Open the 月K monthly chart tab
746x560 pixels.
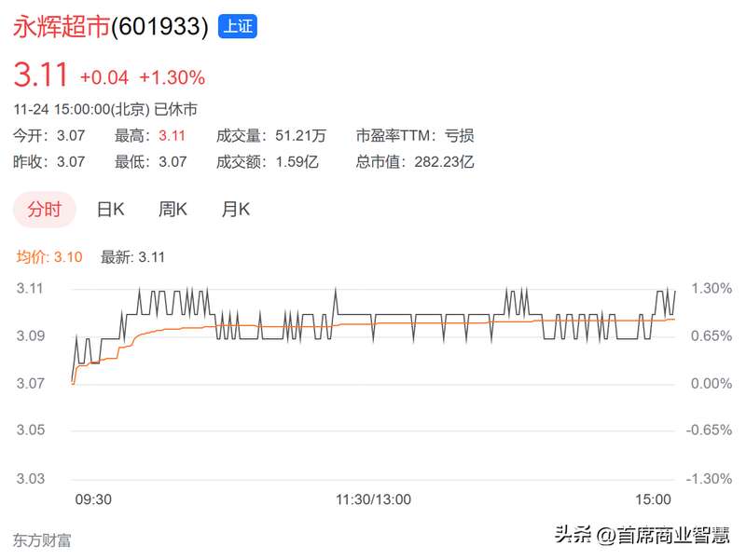236,209
